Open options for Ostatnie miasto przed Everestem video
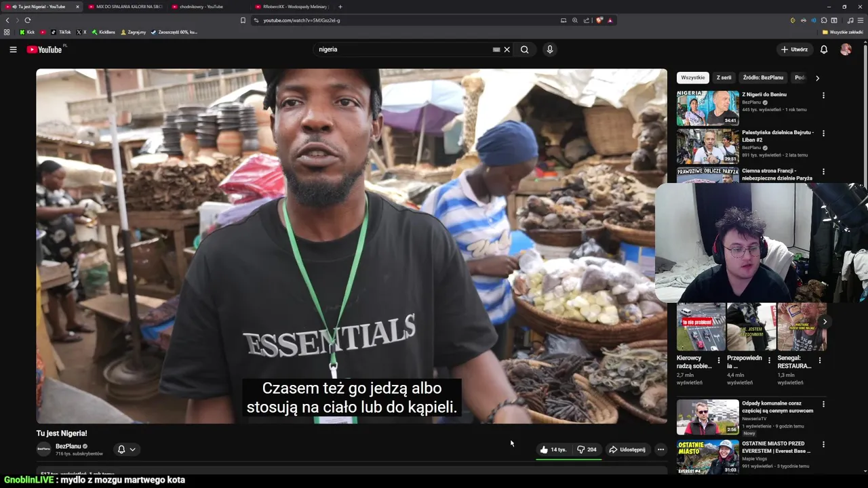 823,445
